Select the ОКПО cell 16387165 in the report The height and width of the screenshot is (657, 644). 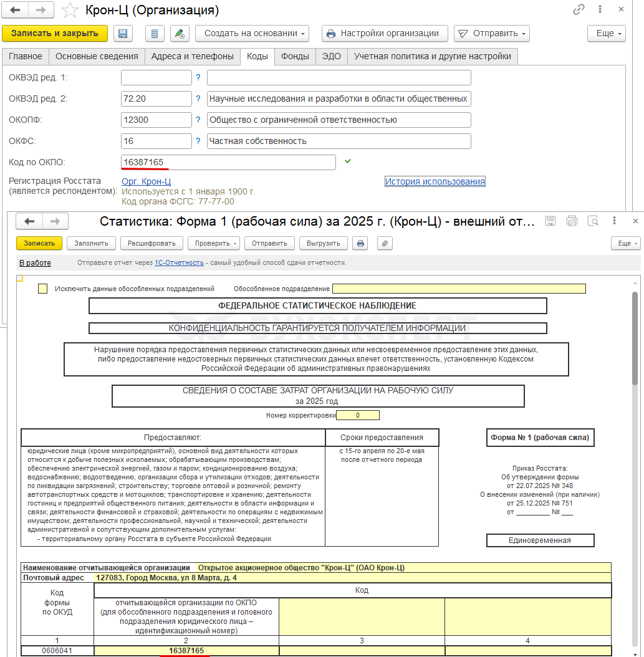click(x=186, y=651)
